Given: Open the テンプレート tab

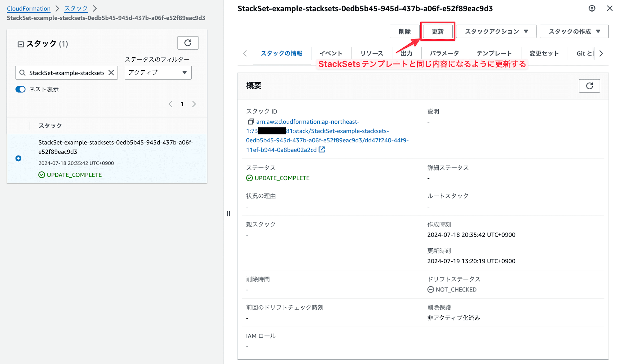Looking at the screenshot, I should [x=494, y=53].
